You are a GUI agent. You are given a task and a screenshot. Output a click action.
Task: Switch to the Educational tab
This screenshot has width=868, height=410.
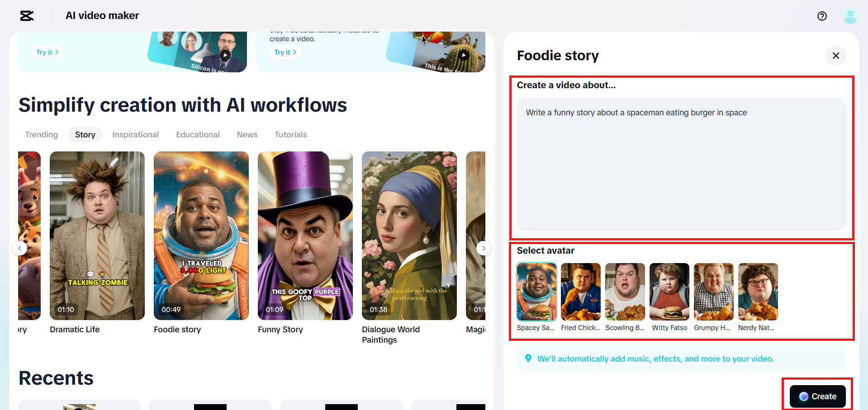198,135
